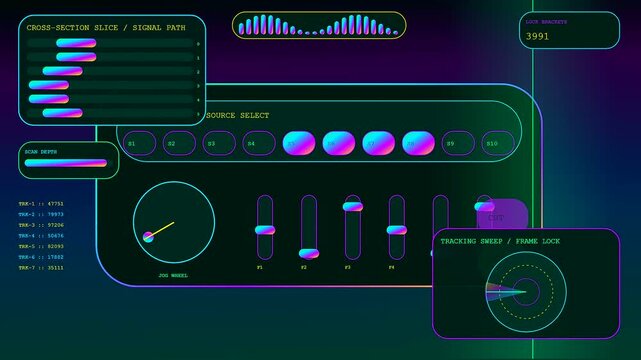Click the F3 fader handle
The width and height of the screenshot is (641, 360).
click(x=353, y=206)
